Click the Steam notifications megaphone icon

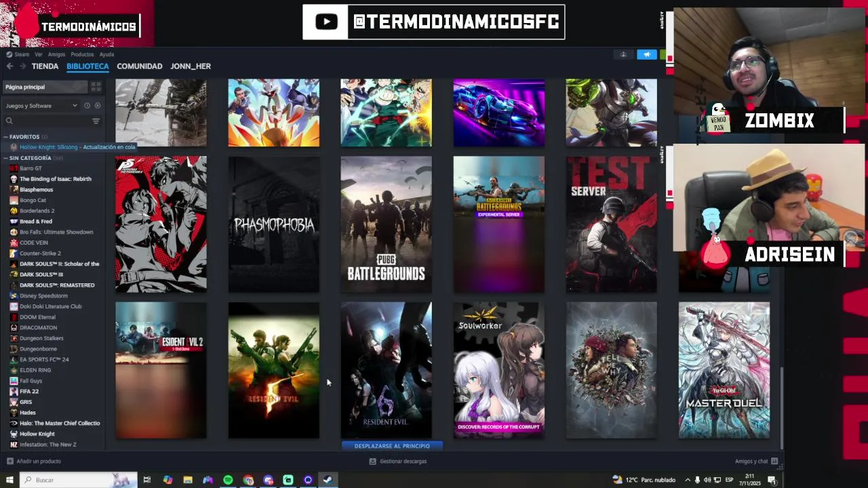[x=647, y=54]
